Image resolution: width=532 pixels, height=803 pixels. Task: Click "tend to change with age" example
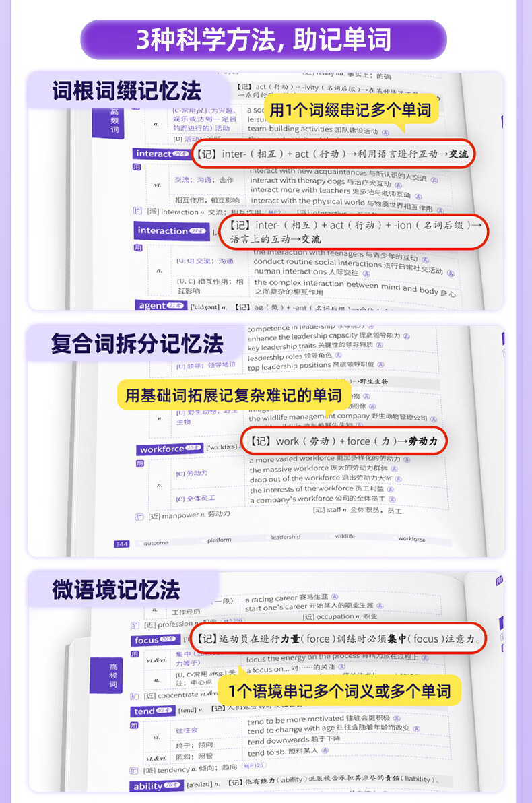(333, 729)
